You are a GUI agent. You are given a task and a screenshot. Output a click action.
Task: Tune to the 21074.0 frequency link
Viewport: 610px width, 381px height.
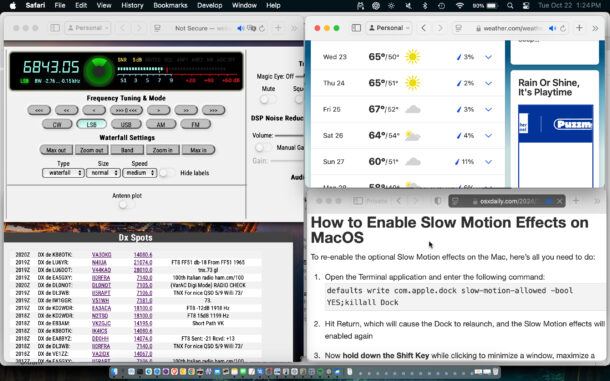point(143,262)
